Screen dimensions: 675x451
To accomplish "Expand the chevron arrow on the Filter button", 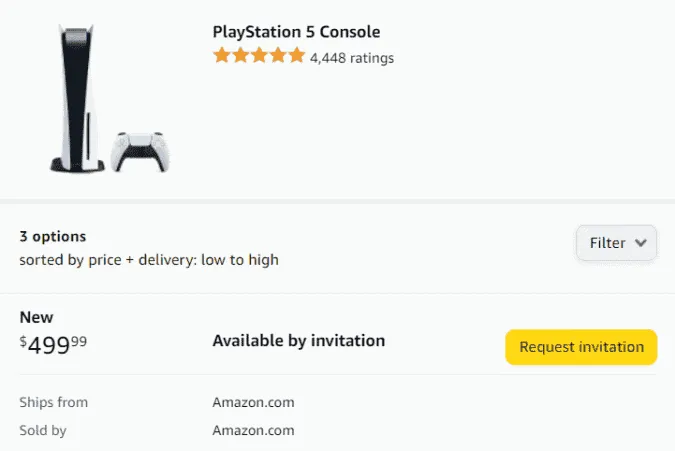I will (x=641, y=243).
